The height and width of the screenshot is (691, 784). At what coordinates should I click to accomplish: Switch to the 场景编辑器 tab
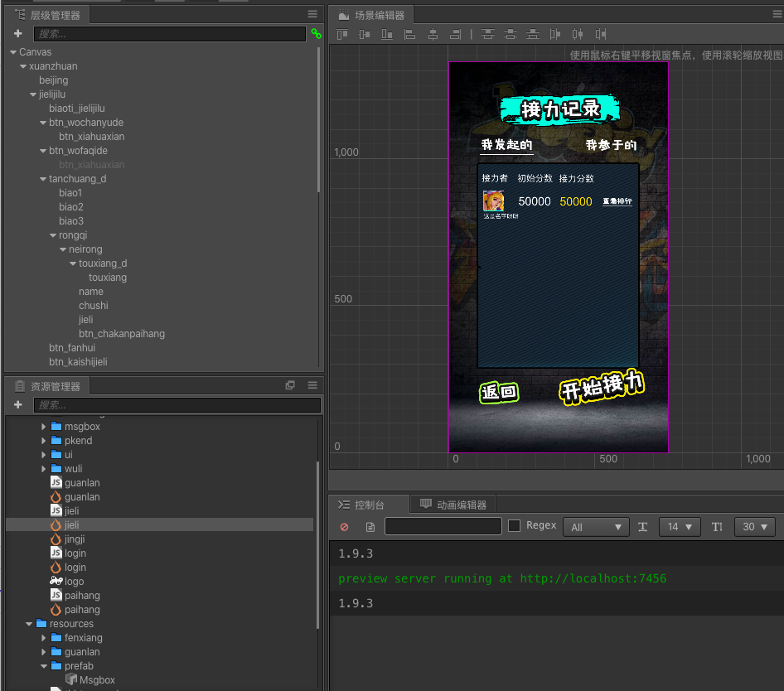(372, 15)
